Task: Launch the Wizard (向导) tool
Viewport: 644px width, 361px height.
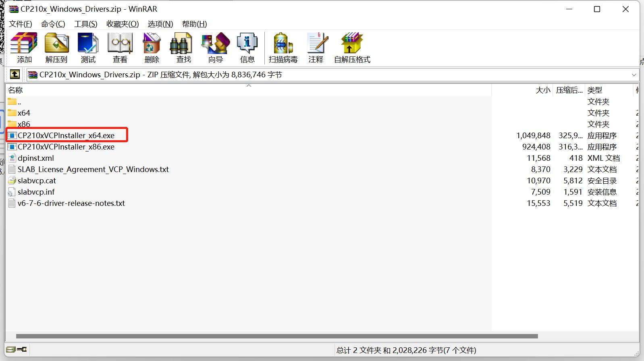Action: (216, 48)
